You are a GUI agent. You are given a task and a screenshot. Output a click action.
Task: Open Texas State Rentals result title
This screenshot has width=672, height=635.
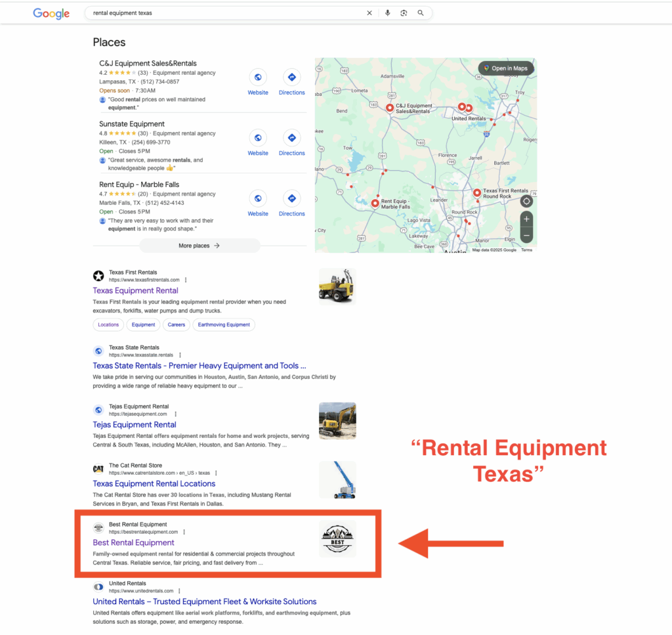pyautogui.click(x=199, y=366)
